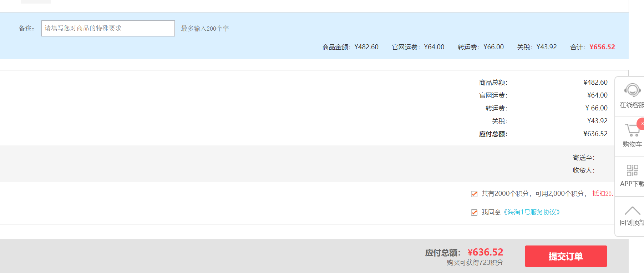Click the 官网运费: ¥64.00 text in blue bar

(418, 47)
